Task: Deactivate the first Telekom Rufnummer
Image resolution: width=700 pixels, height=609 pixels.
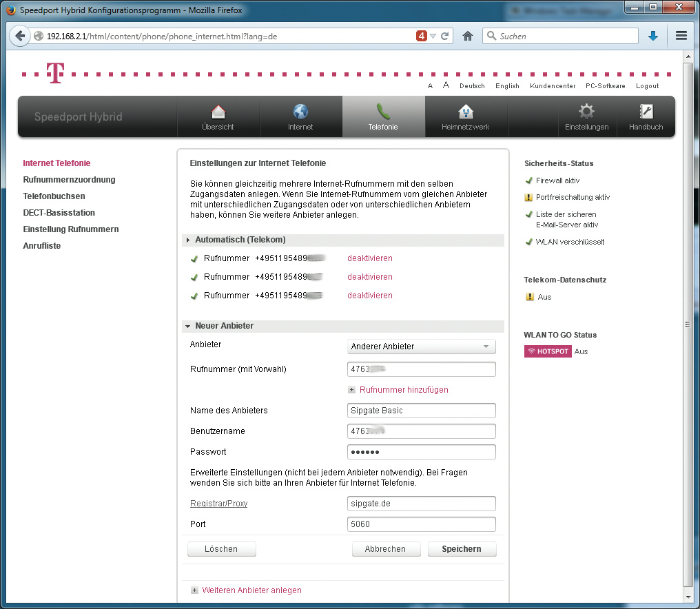Action: [370, 258]
